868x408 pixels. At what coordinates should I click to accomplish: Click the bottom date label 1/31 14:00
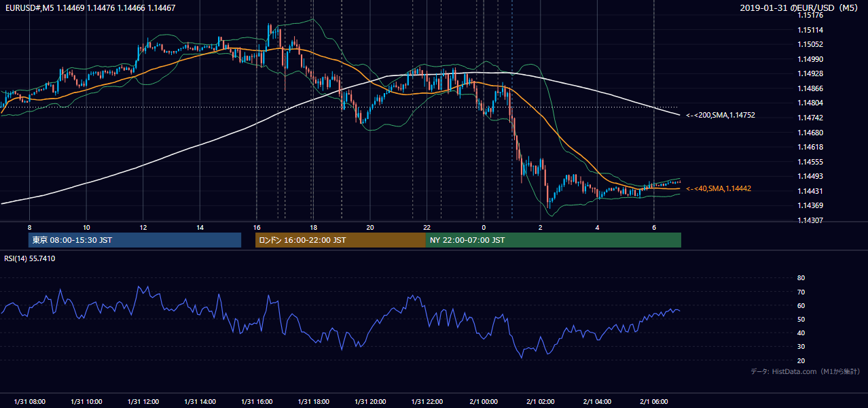pos(200,402)
